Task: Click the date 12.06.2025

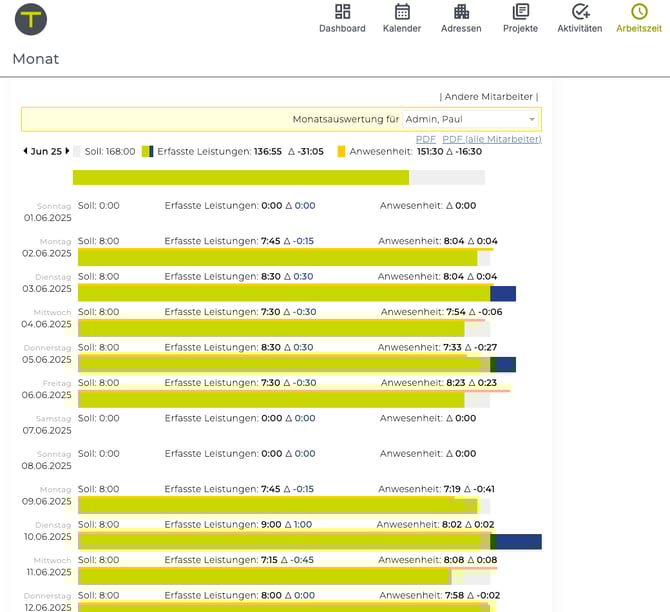Action: (x=48, y=607)
